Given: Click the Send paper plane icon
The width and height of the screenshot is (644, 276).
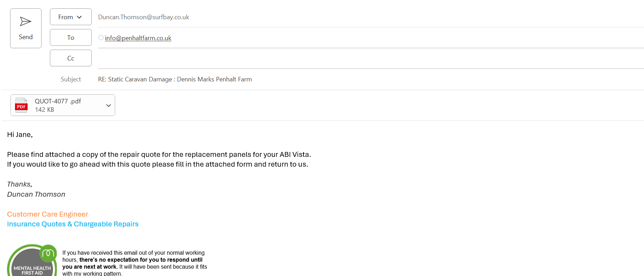Looking at the screenshot, I should (25, 22).
